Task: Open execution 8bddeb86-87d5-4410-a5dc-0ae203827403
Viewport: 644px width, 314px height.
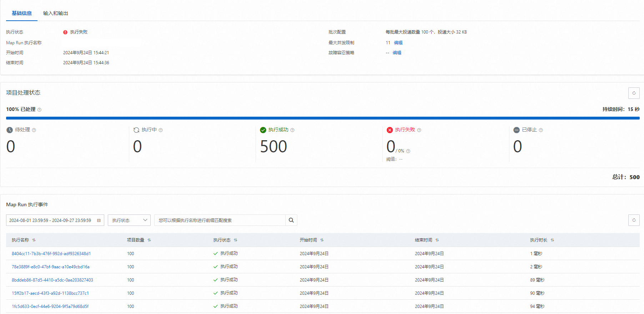Action: pyautogui.click(x=52, y=280)
